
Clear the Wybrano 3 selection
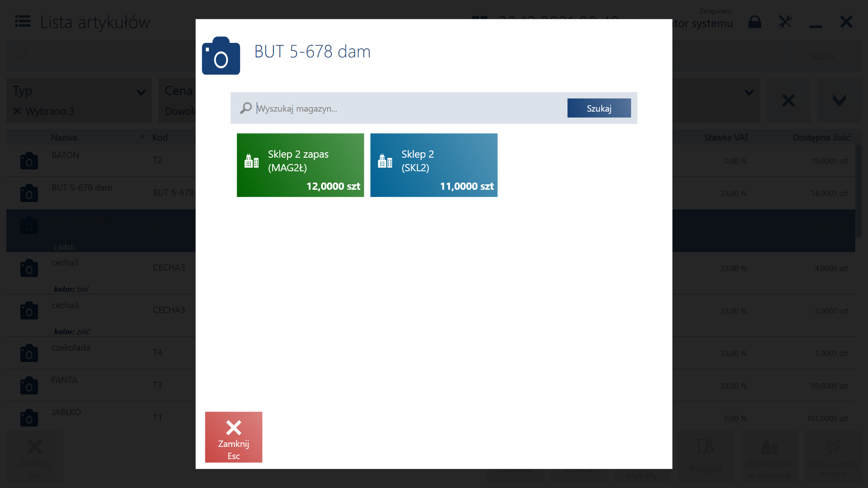click(x=17, y=111)
